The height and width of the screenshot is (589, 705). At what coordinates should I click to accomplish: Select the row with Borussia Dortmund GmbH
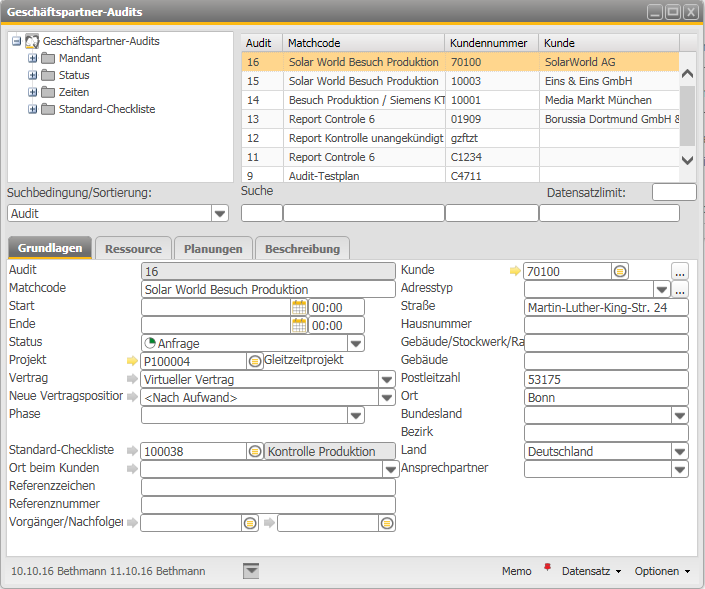pyautogui.click(x=460, y=119)
